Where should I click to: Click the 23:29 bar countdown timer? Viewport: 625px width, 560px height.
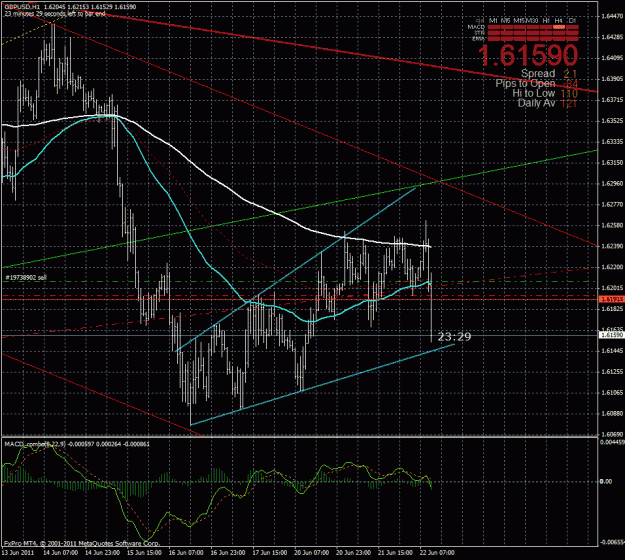pyautogui.click(x=454, y=337)
